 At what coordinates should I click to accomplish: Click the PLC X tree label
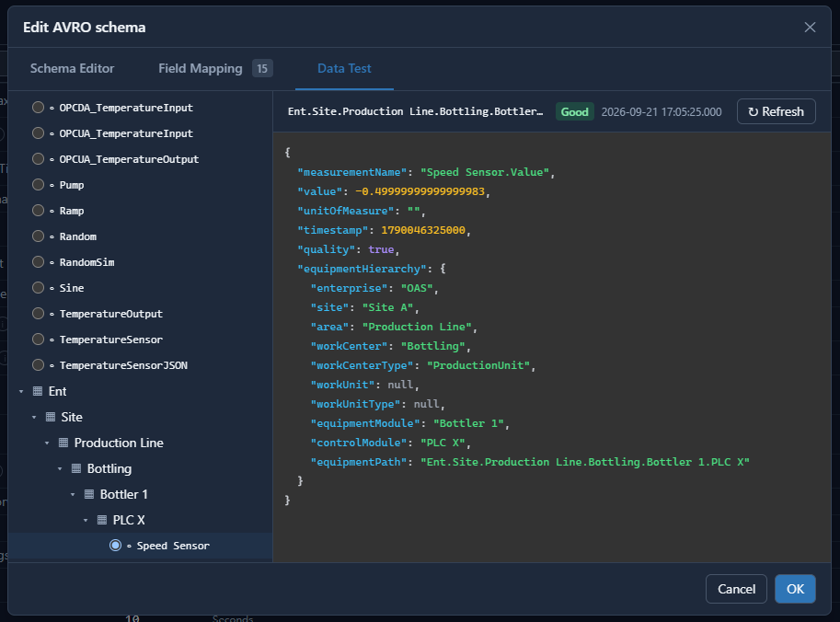(129, 520)
